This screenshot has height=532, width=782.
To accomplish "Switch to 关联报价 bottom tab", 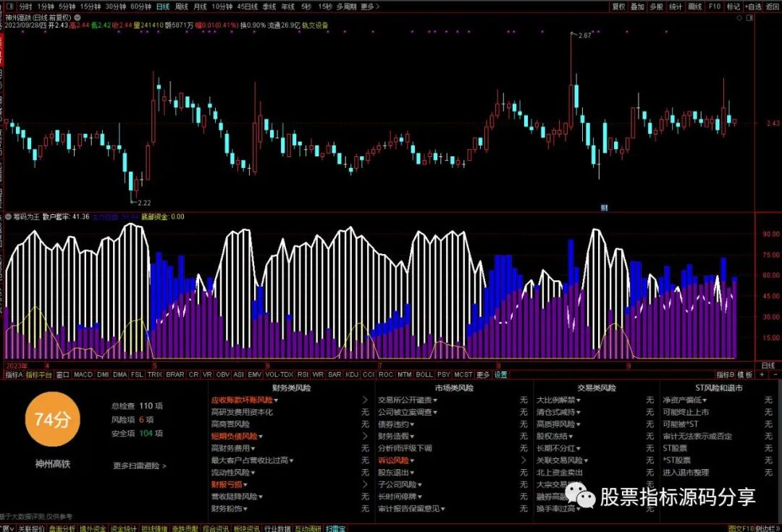I will (x=31, y=528).
